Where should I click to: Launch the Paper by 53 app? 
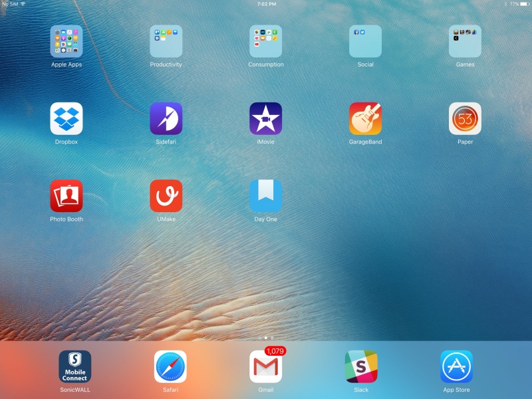(465, 118)
